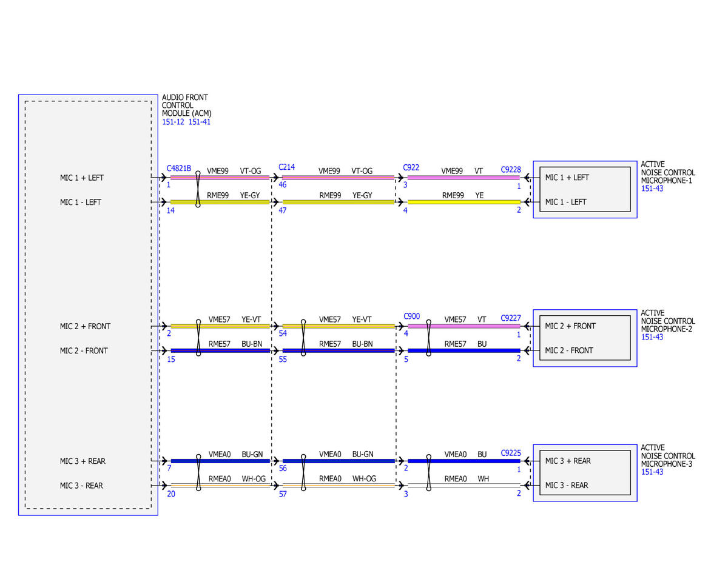The image size is (728, 562).
Task: Select connector label C9228
Action: point(511,171)
